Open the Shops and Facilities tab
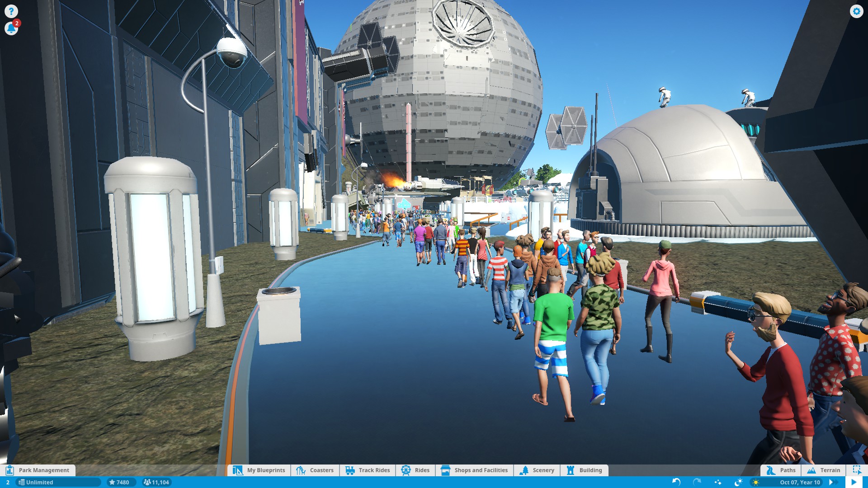 click(x=475, y=470)
